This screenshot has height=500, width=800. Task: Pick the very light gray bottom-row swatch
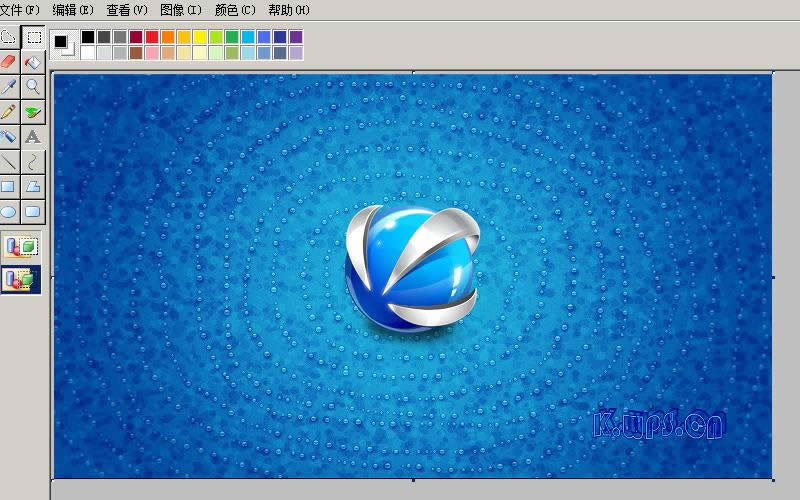click(x=104, y=53)
